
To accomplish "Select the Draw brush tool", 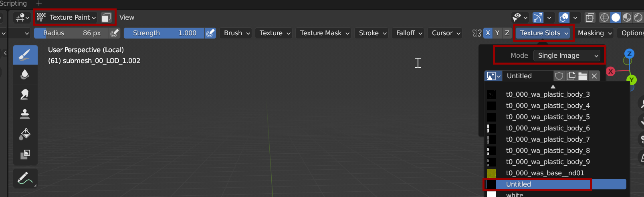I will (25, 55).
